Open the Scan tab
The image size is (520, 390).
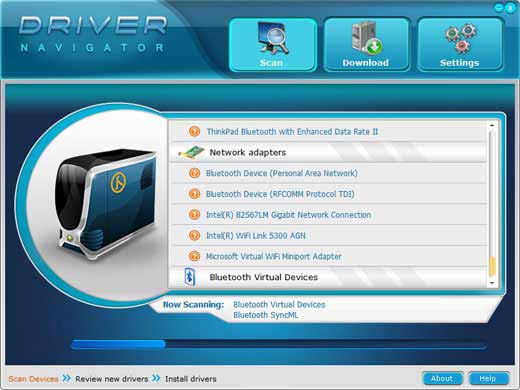(x=273, y=45)
